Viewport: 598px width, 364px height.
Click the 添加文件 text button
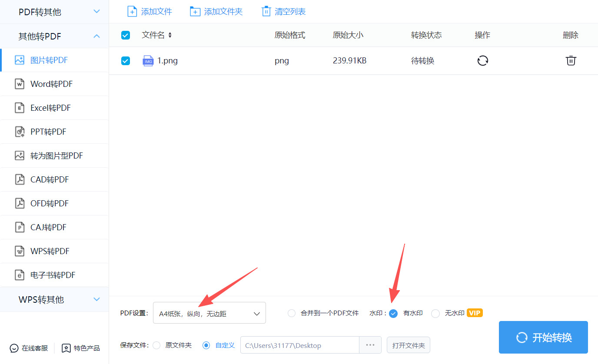(157, 12)
